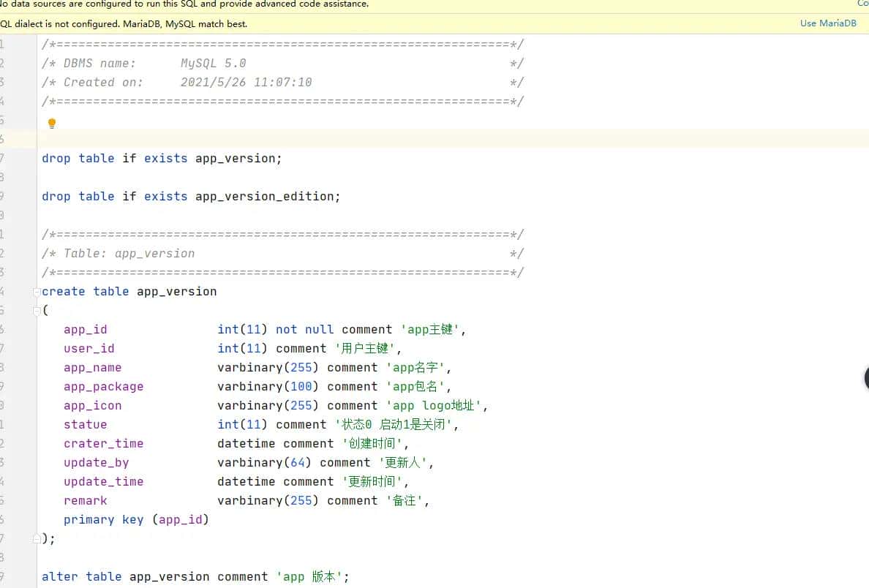This screenshot has height=588, width=869.
Task: Click 'primary key' keyword in table definition
Action: [104, 520]
